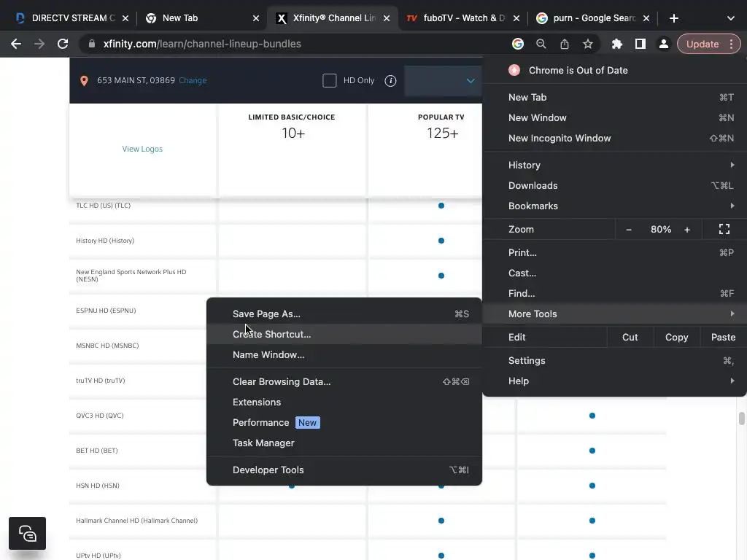The width and height of the screenshot is (747, 560).
Task: Open Find… from the menu
Action: [x=614, y=293]
